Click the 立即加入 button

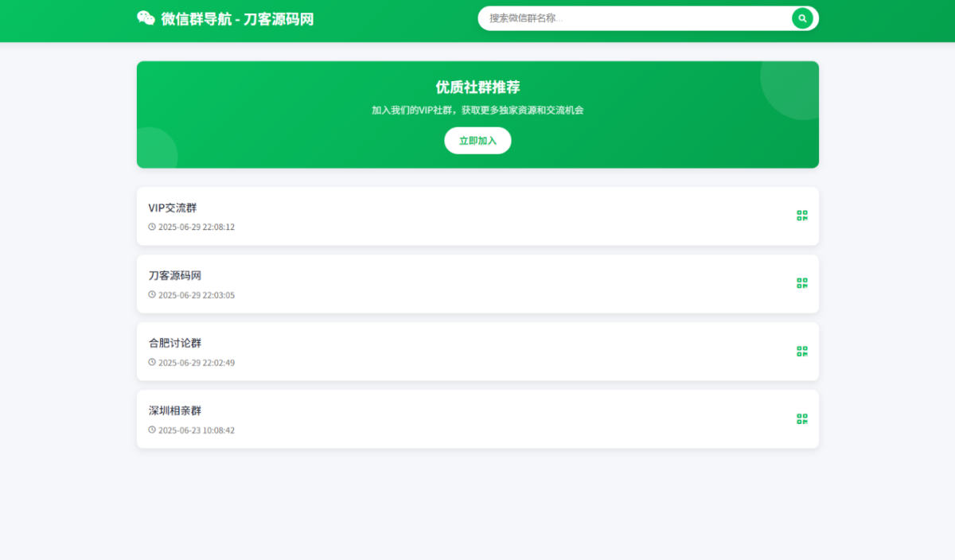pos(477,141)
